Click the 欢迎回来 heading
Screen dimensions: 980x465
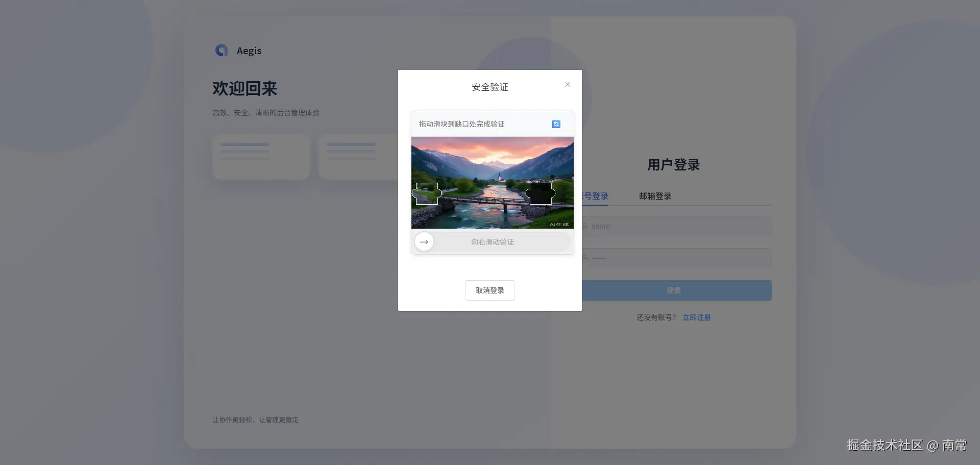point(245,89)
